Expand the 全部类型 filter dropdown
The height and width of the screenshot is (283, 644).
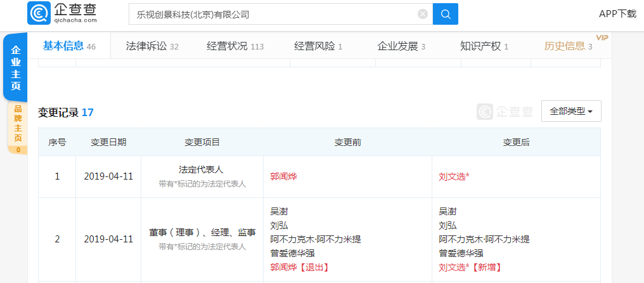(x=571, y=111)
